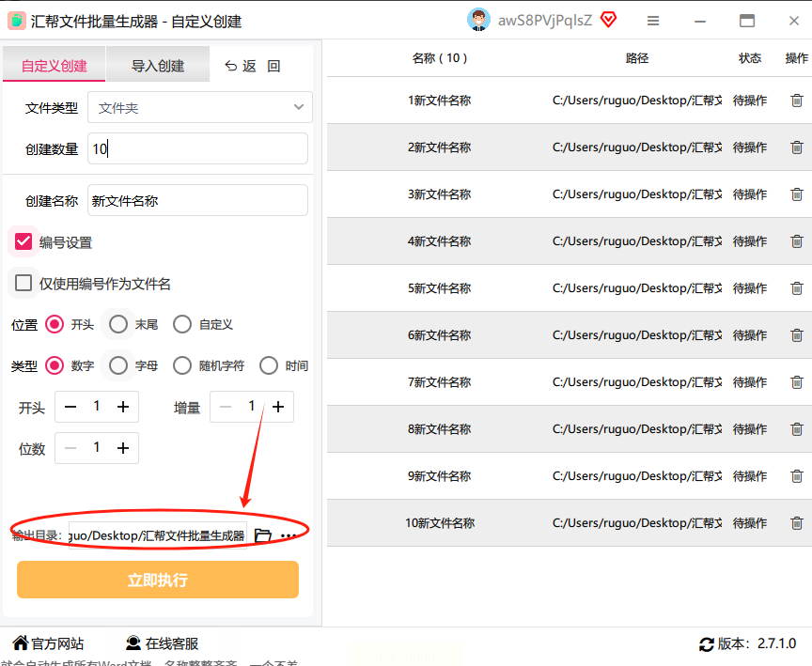The height and width of the screenshot is (666, 812).
Task: Switch to 自定义创建 tab
Action: 54,66
